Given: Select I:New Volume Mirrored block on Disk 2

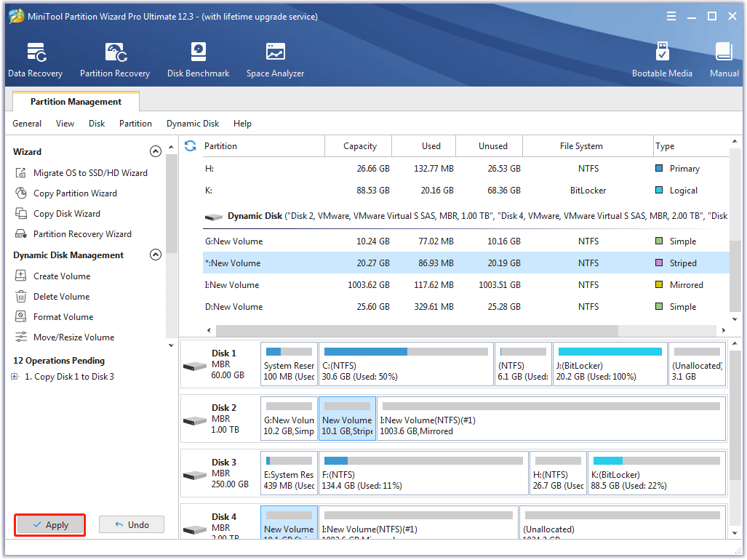Looking at the screenshot, I should tap(551, 419).
